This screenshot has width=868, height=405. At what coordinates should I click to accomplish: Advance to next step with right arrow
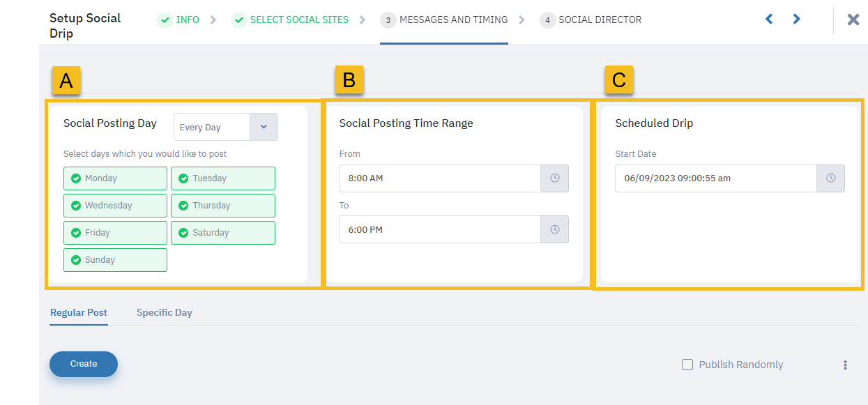(796, 20)
